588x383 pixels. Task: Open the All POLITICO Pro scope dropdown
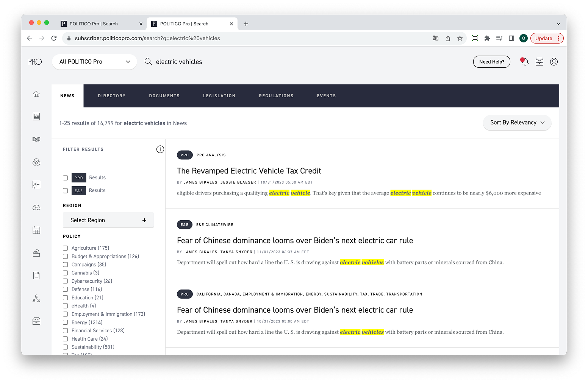point(94,62)
